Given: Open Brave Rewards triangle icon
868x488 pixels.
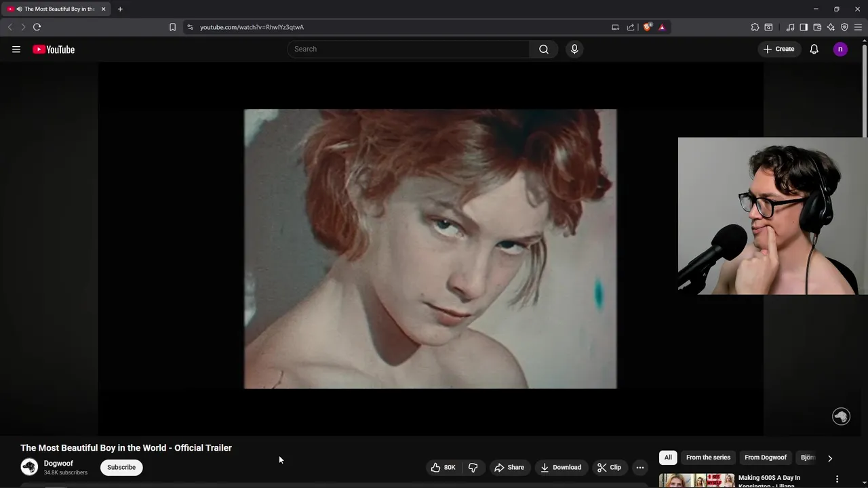Looking at the screenshot, I should (662, 27).
